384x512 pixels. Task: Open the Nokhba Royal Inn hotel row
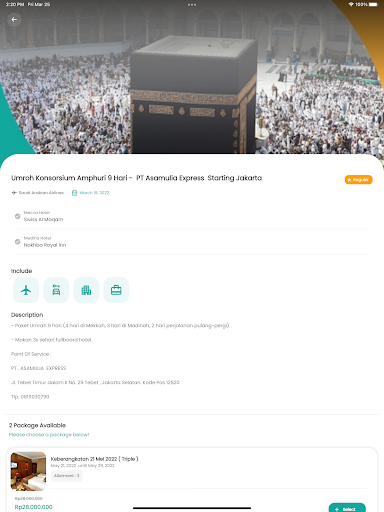[x=192, y=242]
